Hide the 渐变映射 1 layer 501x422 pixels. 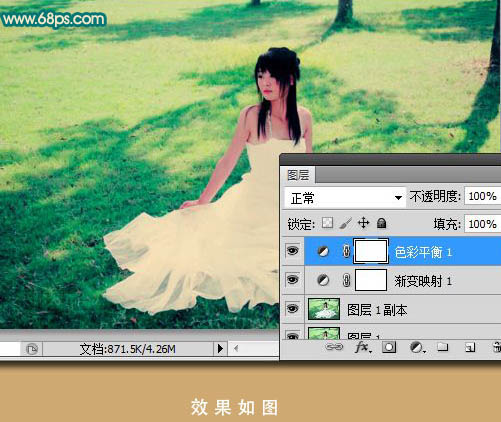point(293,279)
